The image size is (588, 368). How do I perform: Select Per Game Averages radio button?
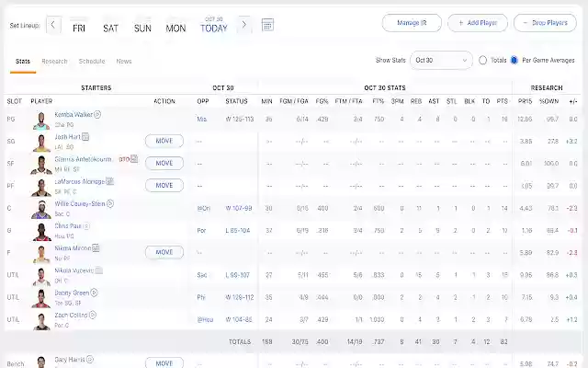pyautogui.click(x=514, y=60)
